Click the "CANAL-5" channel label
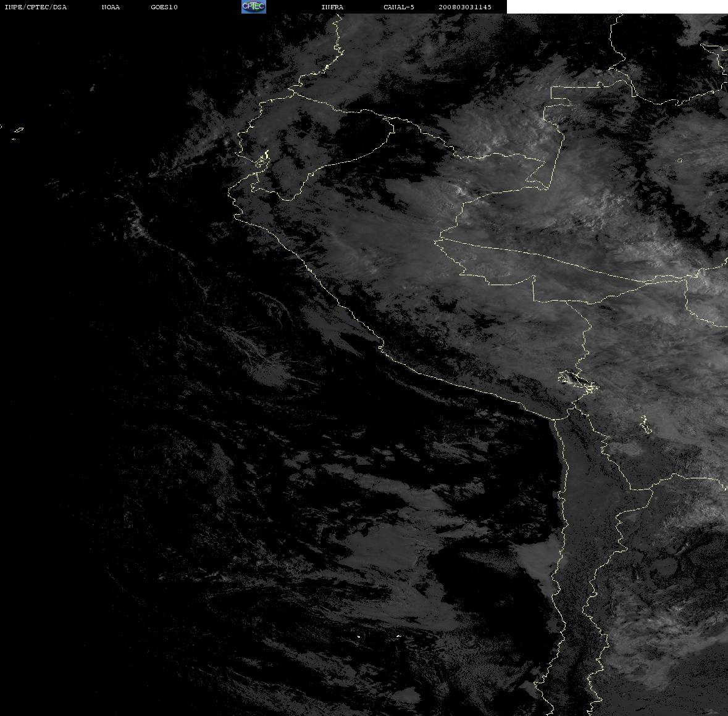Viewport: 728px width, 716px height. point(399,7)
